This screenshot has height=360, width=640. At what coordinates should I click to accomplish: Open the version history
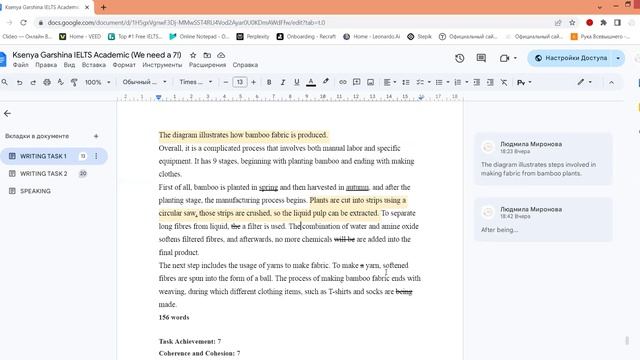[460, 58]
